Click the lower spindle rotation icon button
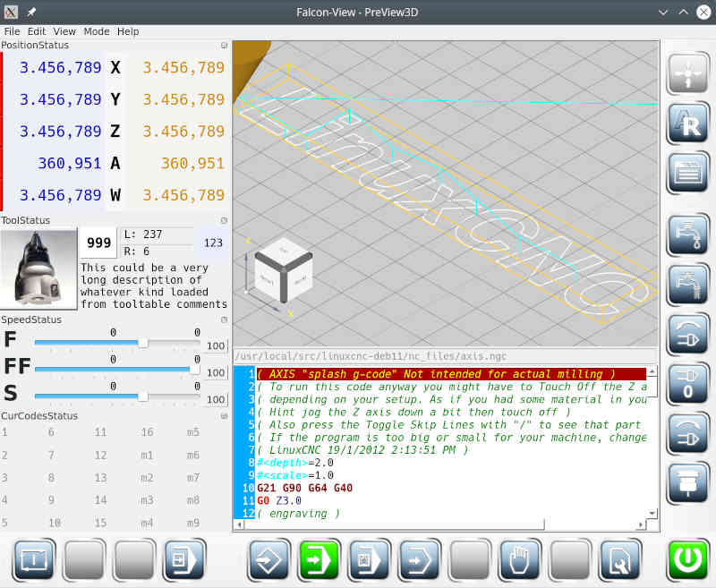716x588 pixels. coord(687,435)
